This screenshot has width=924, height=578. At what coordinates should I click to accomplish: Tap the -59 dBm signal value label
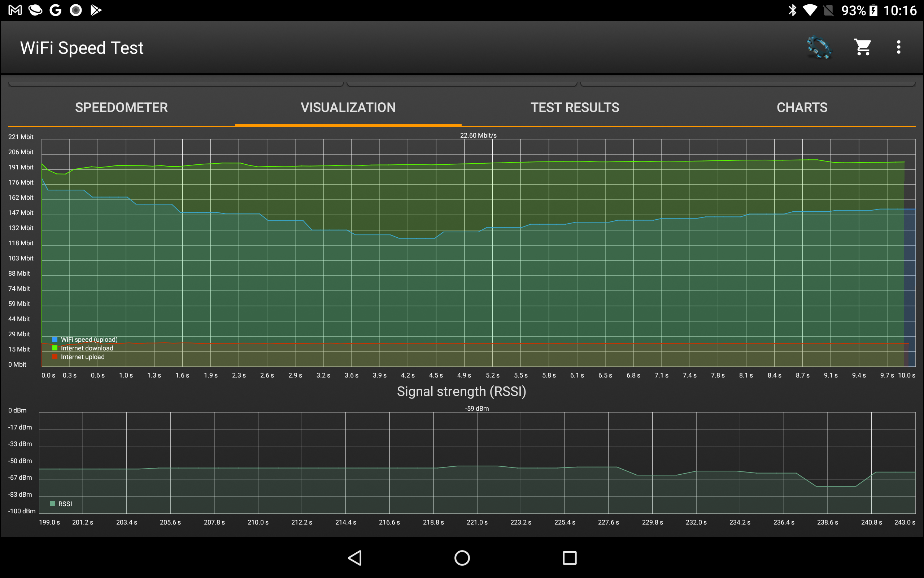coord(477,409)
